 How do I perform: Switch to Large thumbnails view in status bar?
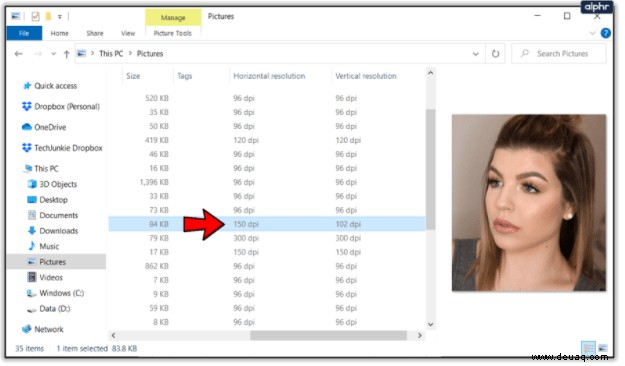pyautogui.click(x=603, y=348)
